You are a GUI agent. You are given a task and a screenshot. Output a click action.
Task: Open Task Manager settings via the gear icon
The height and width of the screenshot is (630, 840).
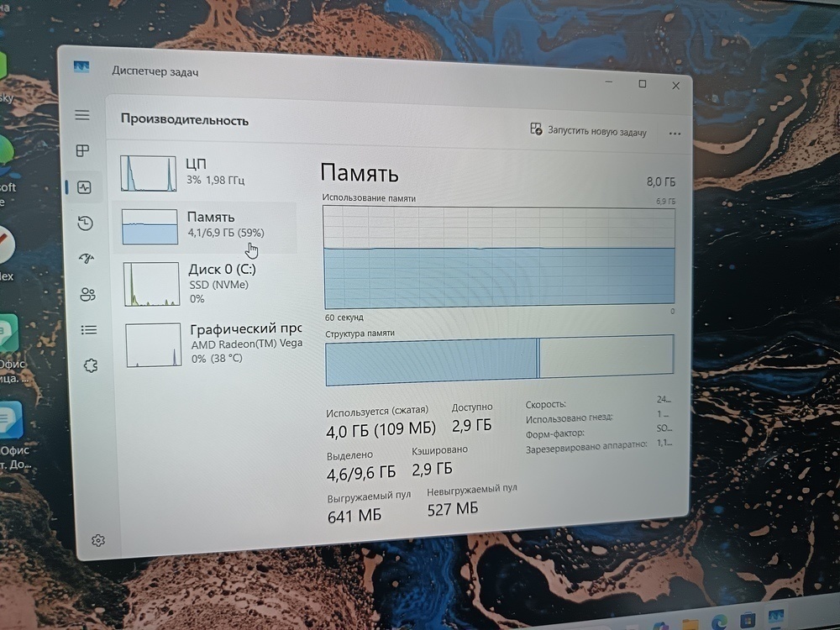click(98, 540)
